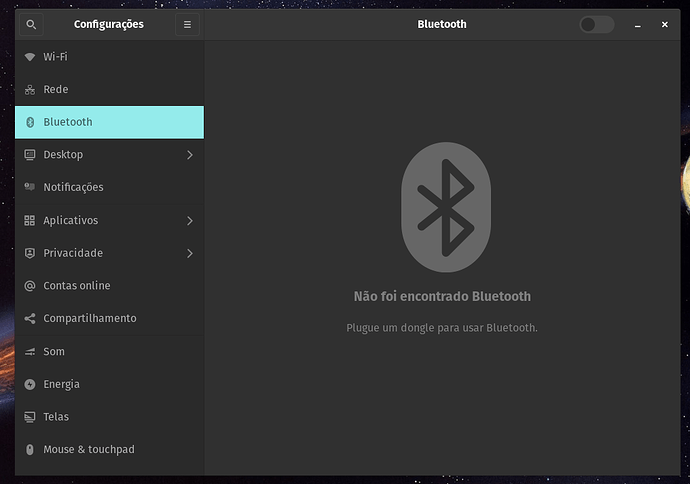The height and width of the screenshot is (484, 690).
Task: Click the Configurações title text
Action: point(109,24)
